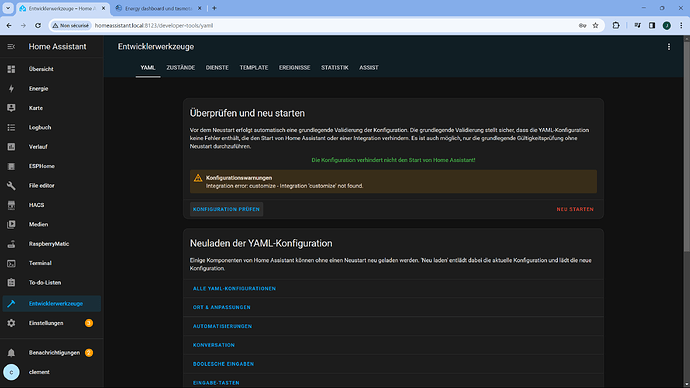
Task: Click the green configuration valid message
Action: pyautogui.click(x=393, y=160)
